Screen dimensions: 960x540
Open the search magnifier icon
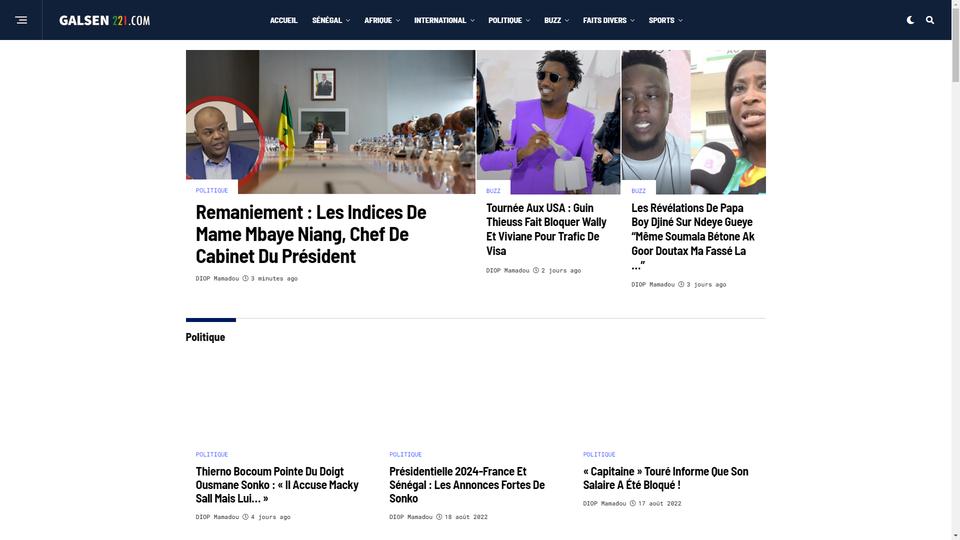click(x=930, y=20)
